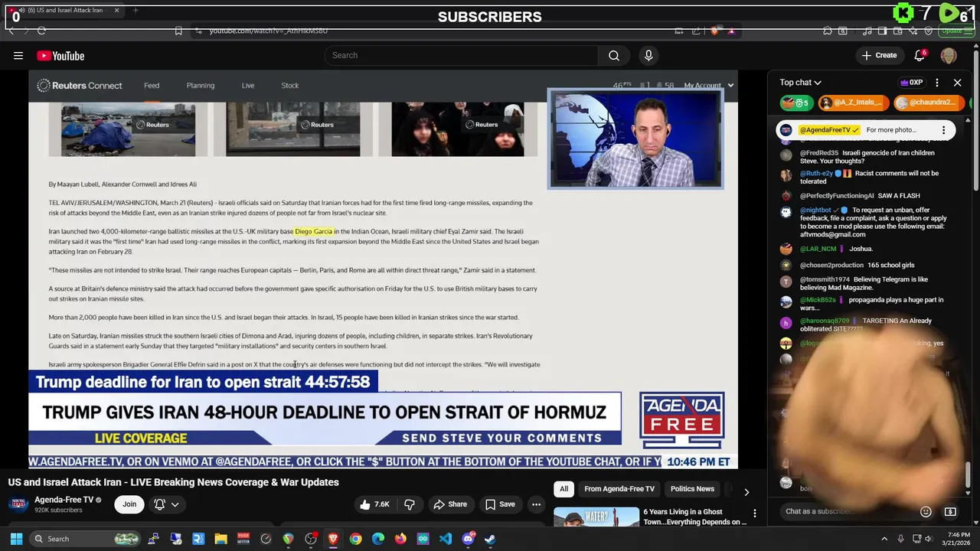Open options for Ghost Town video
The width and height of the screenshot is (980, 551).
pos(755,514)
